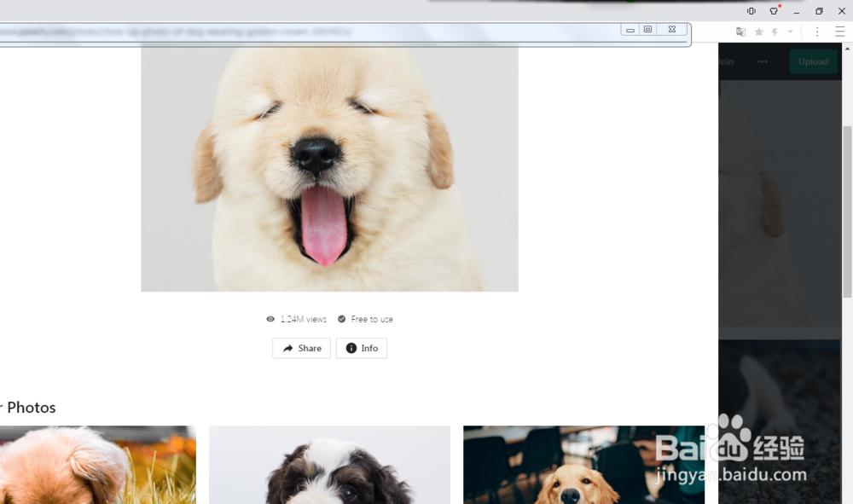Click the checkmark icon beside Free to use
This screenshot has height=504, width=853.
[x=342, y=319]
